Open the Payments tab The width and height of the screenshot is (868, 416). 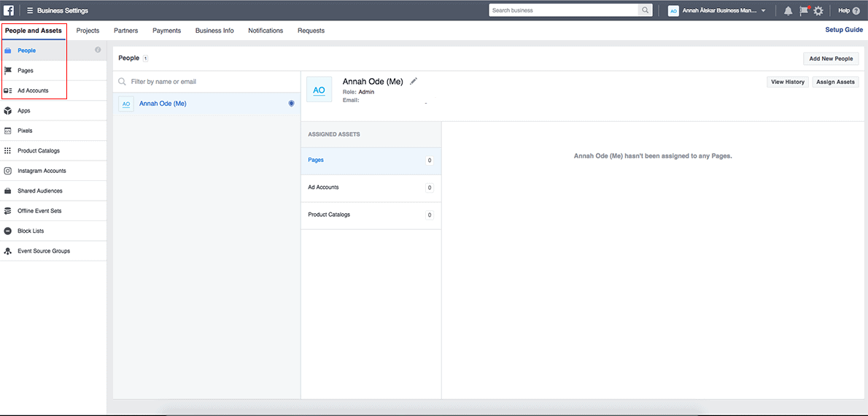166,31
